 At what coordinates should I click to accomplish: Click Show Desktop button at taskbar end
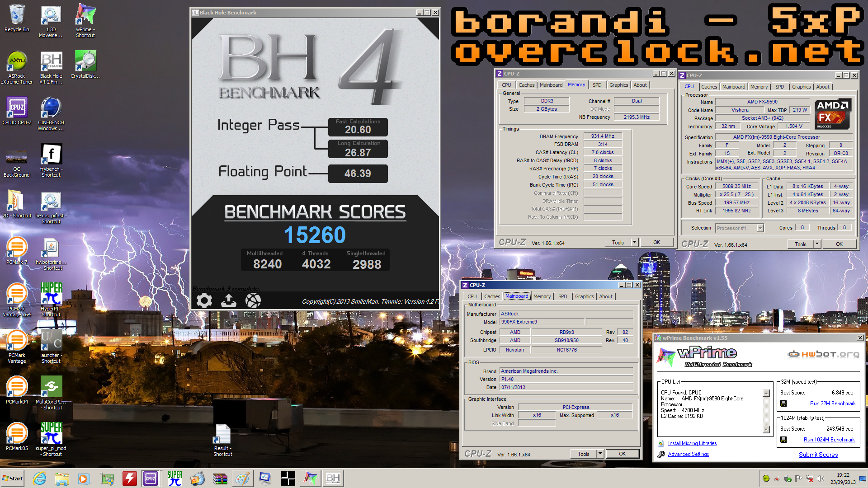(x=863, y=478)
